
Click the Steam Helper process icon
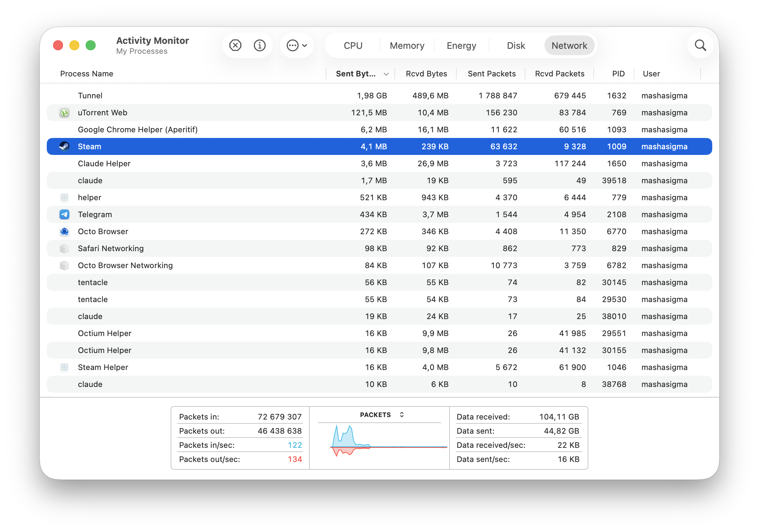(64, 367)
